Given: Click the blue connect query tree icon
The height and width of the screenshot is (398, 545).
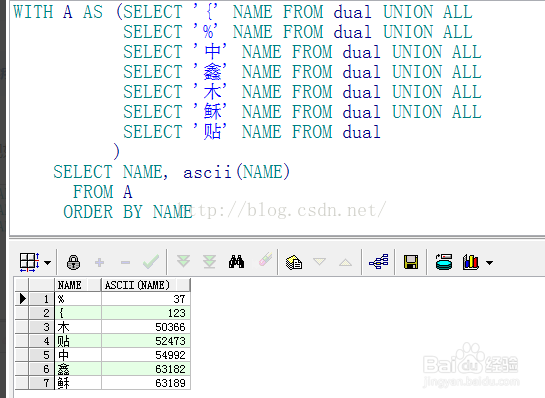Looking at the screenshot, I should pos(379,261).
